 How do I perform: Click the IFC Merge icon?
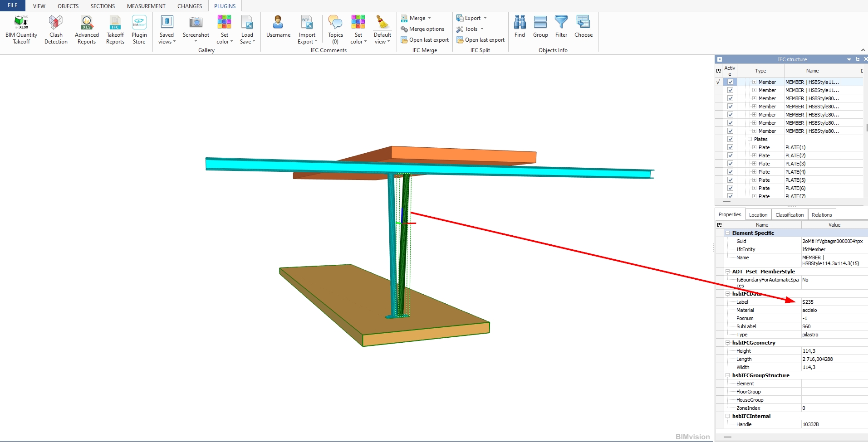point(404,18)
